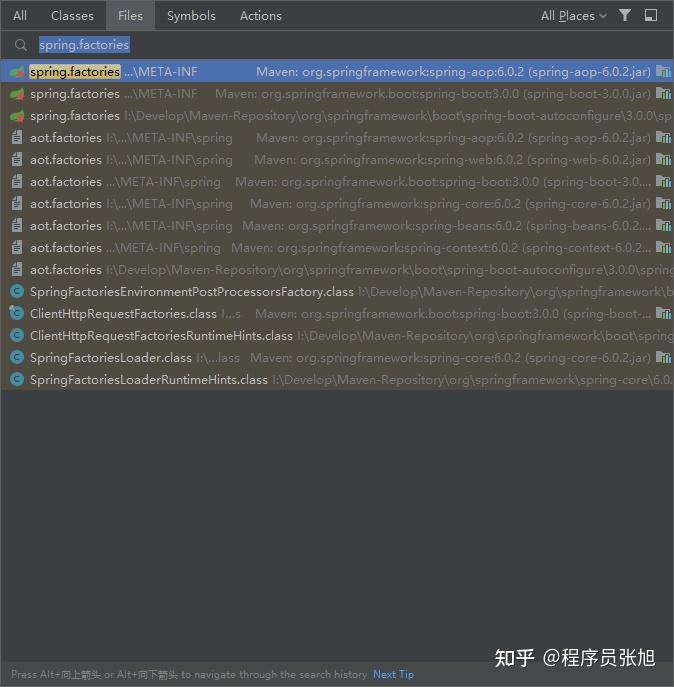This screenshot has width=674, height=687.
Task: Click class icon of ClientHttpRequestFactoriesRuntimeHints.class
Action: click(17, 336)
